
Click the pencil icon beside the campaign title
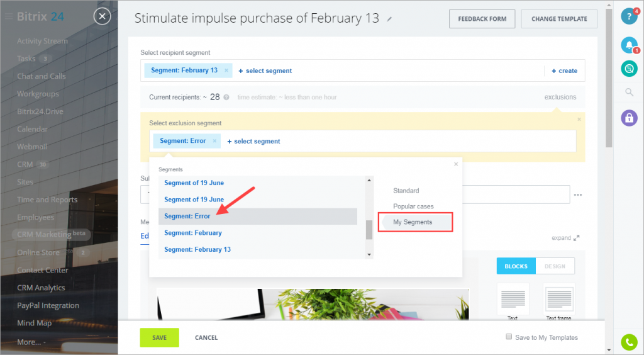pos(389,19)
